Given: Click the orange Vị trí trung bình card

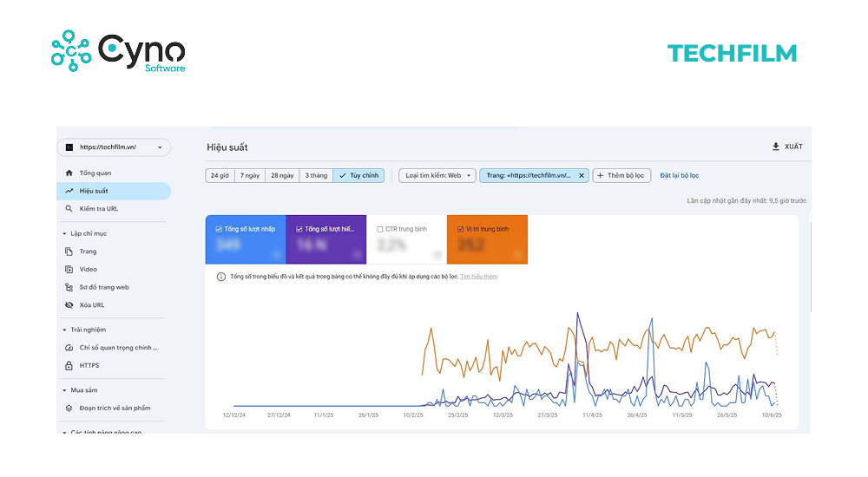Looking at the screenshot, I should tap(487, 239).
